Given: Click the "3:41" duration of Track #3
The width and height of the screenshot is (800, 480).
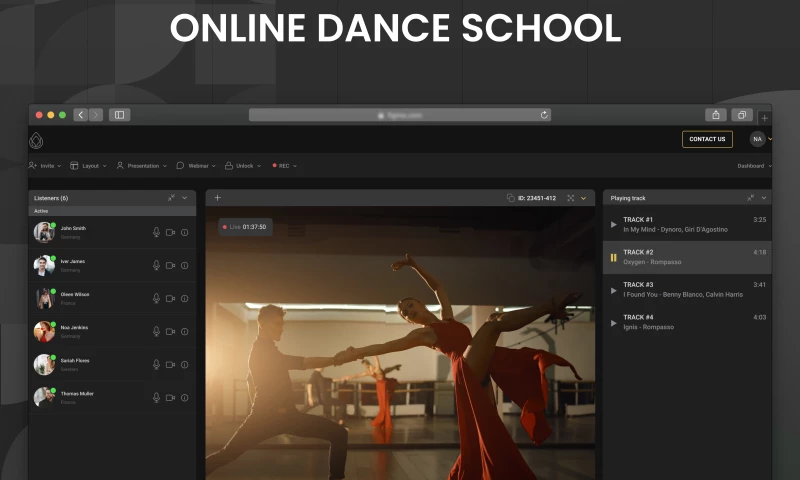Looking at the screenshot, I should coord(759,285).
